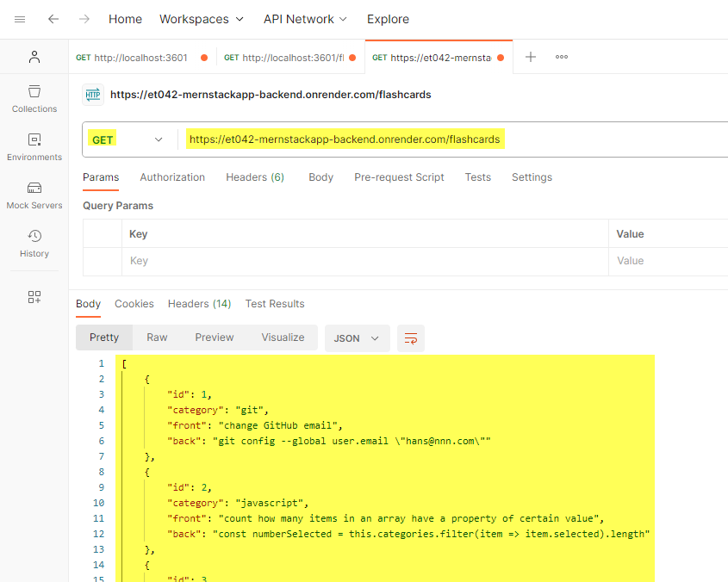Open the user profile icon in sidebar
This screenshot has height=582, width=728.
point(34,57)
